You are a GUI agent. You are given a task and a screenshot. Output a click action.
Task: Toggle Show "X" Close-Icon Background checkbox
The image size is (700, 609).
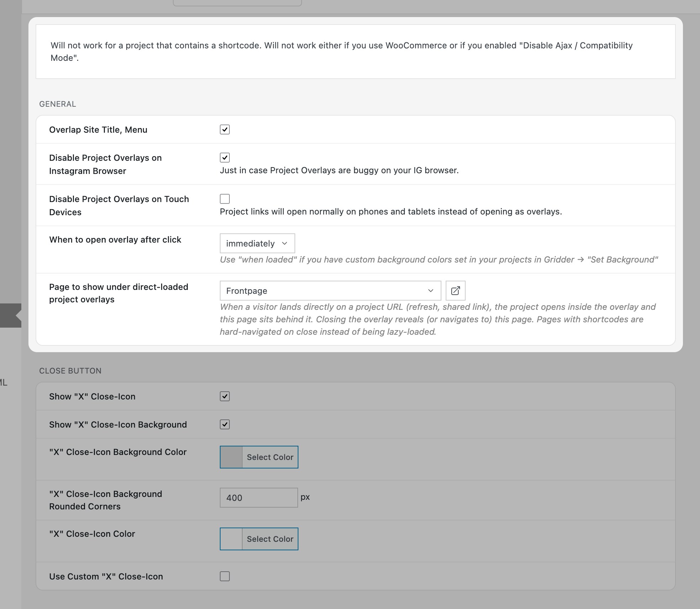click(225, 424)
